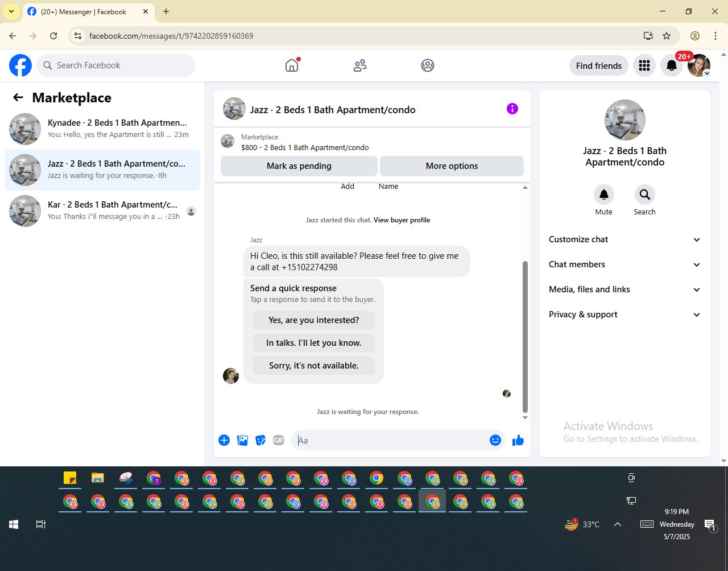Image resolution: width=728 pixels, height=571 pixels.
Task: Open the Home feed icon
Action: 292,65
